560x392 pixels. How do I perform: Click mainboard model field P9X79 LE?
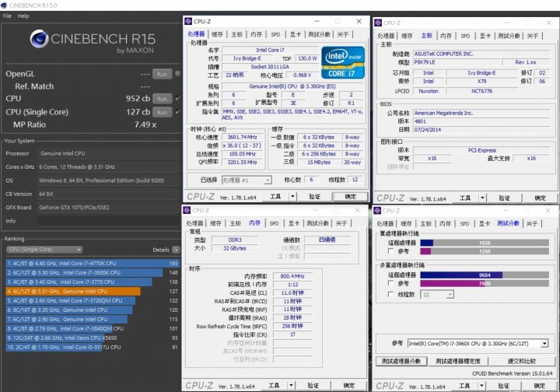coord(456,62)
